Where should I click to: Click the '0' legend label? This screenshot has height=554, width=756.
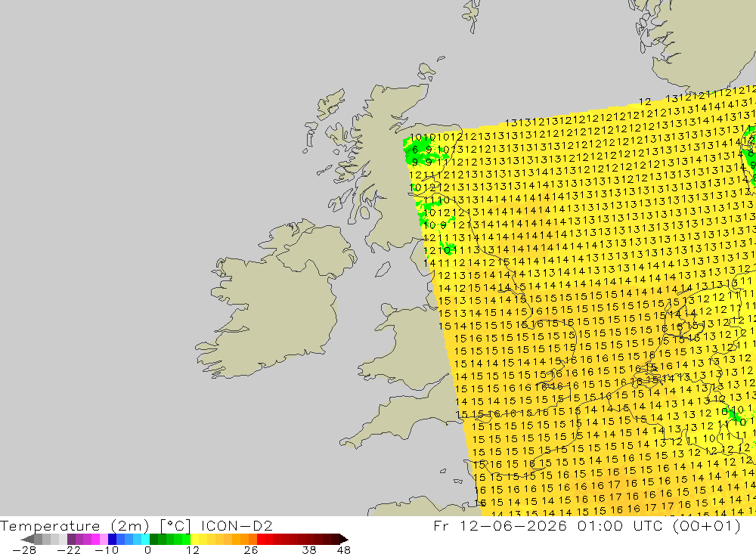point(147,550)
